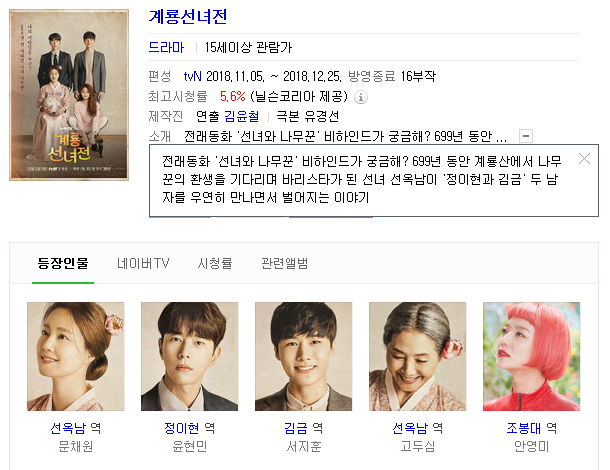
Task: Open director 김윤철 profile link
Action: pos(242,116)
